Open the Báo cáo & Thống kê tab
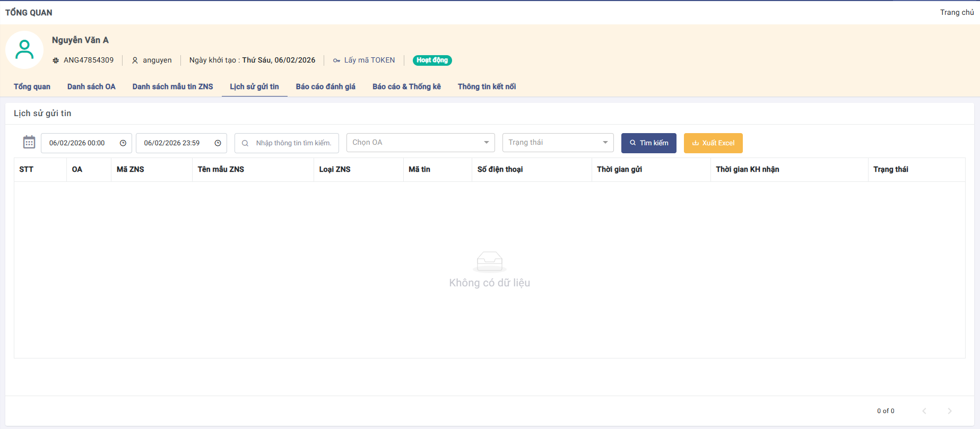This screenshot has width=980, height=429. click(x=406, y=86)
